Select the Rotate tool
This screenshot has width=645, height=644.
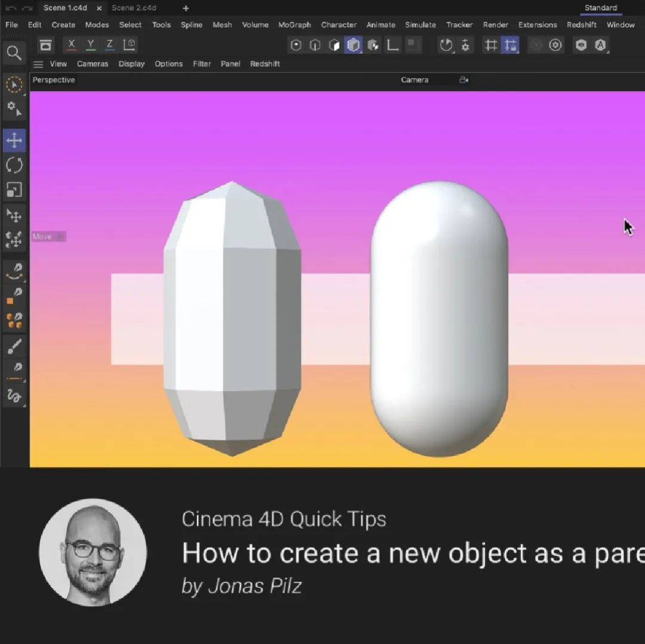tap(14, 165)
